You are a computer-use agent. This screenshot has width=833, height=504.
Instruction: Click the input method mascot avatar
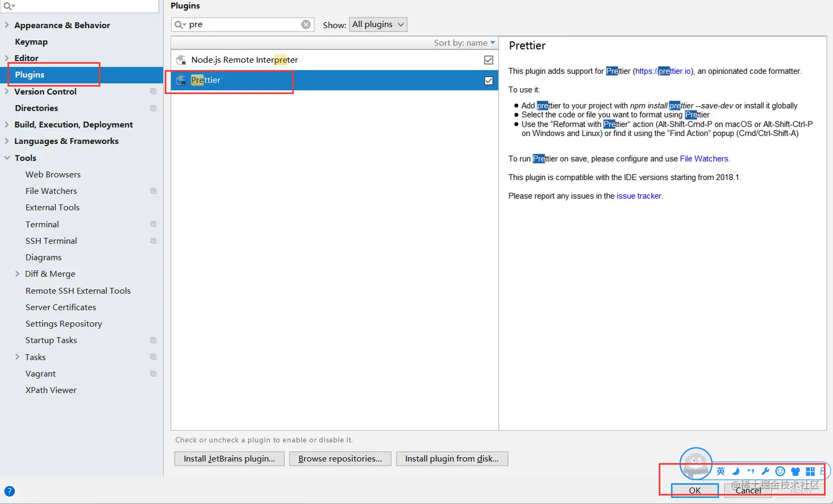696,464
